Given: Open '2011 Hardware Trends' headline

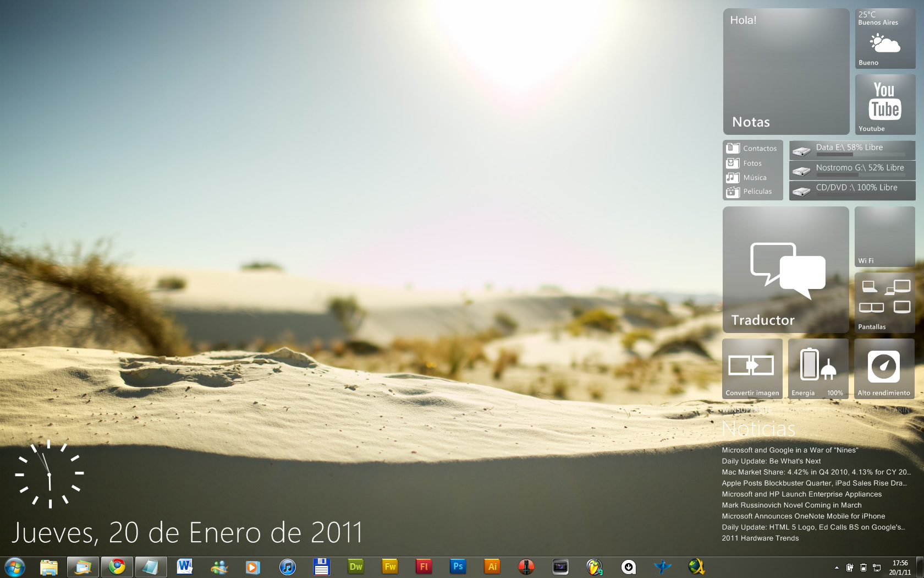Looking at the screenshot, I should [x=760, y=538].
